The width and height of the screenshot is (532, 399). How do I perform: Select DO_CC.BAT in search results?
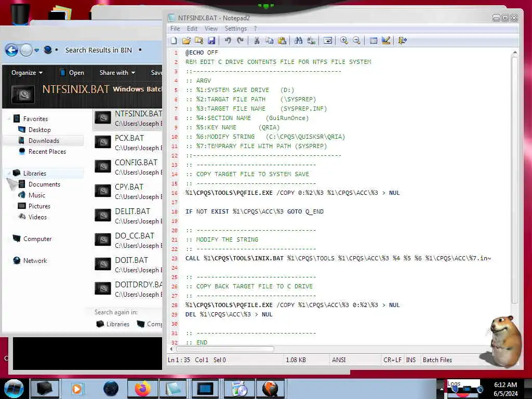point(128,240)
